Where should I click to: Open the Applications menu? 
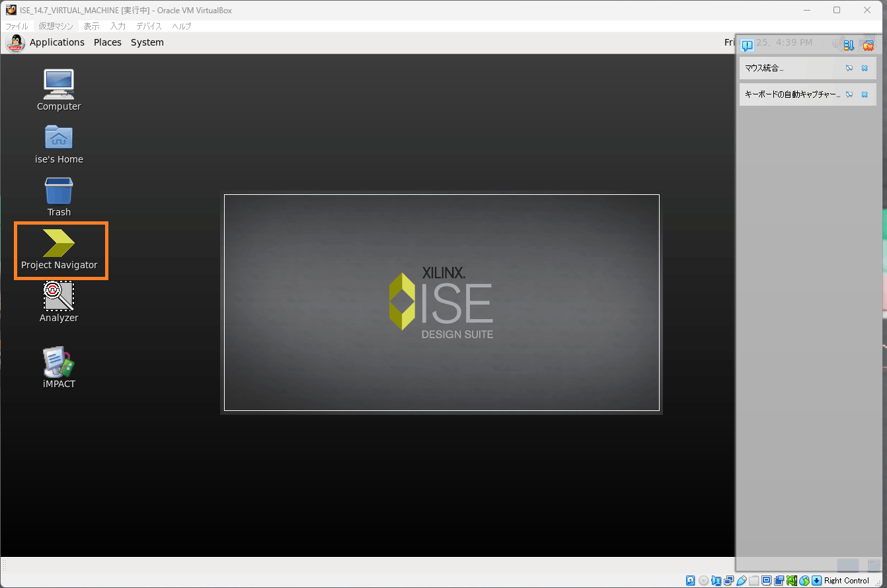click(57, 42)
